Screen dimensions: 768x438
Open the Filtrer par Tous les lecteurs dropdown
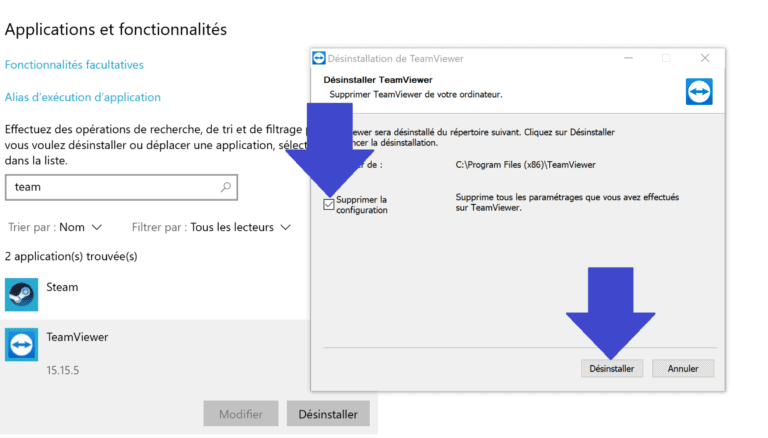pyautogui.click(x=212, y=227)
